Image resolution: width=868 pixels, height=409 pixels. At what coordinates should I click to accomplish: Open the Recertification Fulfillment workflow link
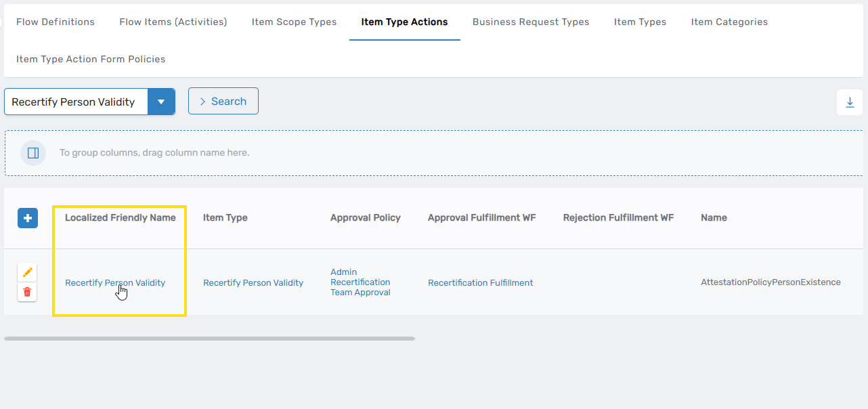pyautogui.click(x=480, y=282)
